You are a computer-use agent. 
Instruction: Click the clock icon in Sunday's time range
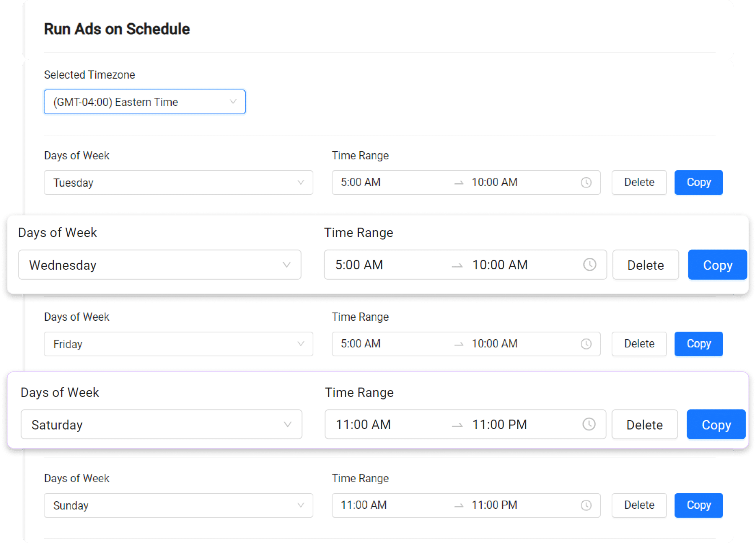coord(586,505)
